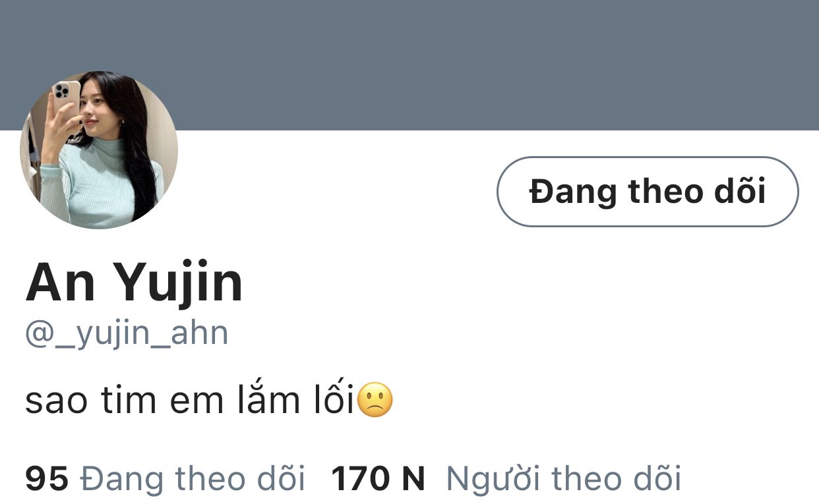Click the "N" thousands suffix beside 170
The image size is (819, 504).
click(413, 478)
